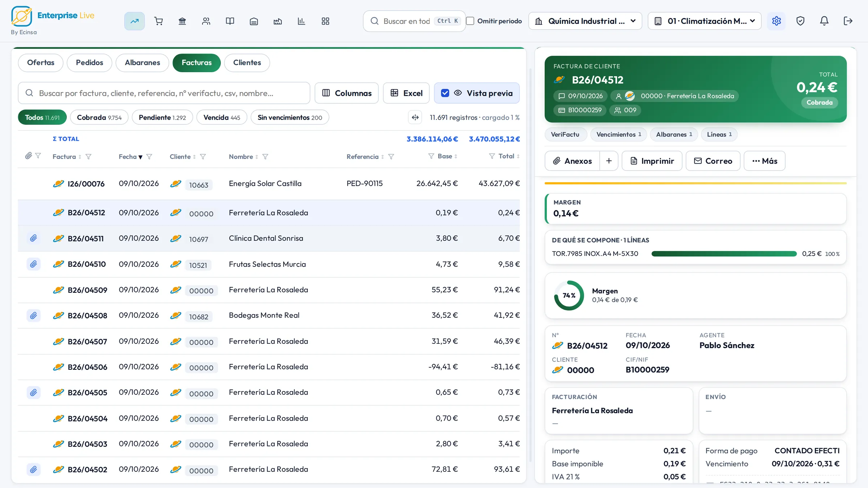Open the Más actions menu
The image size is (868, 488).
(765, 161)
